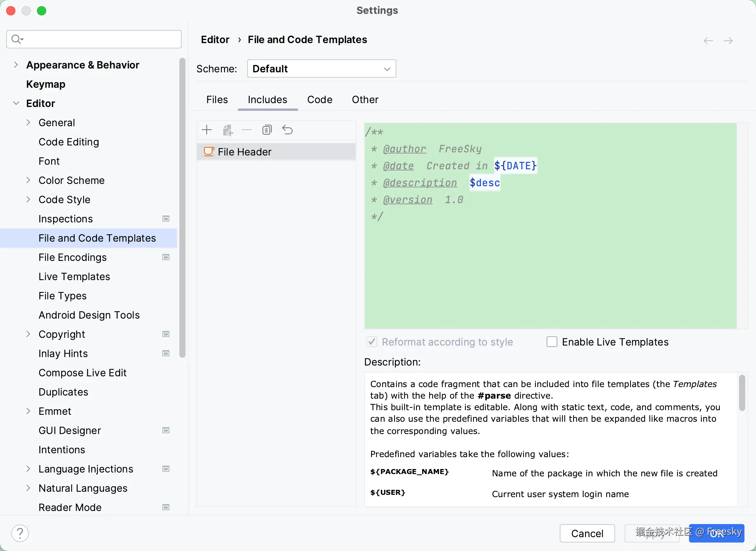
Task: Click the back navigation arrow icon
Action: coord(708,41)
